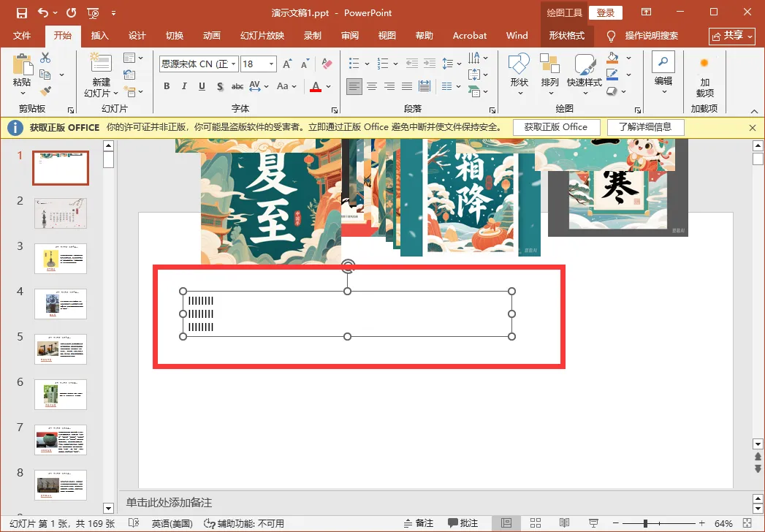
Task: Click zoom in plus button
Action: click(701, 523)
